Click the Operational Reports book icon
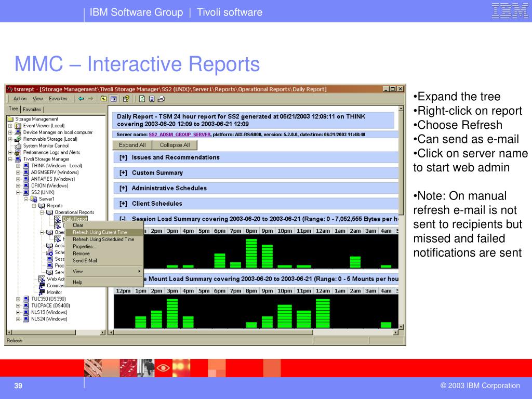The width and height of the screenshot is (532, 399). pos(49,212)
